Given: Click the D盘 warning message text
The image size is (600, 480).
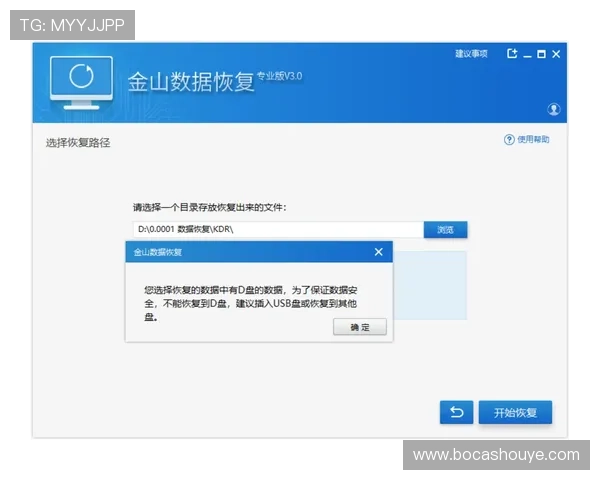Looking at the screenshot, I should pos(251,304).
